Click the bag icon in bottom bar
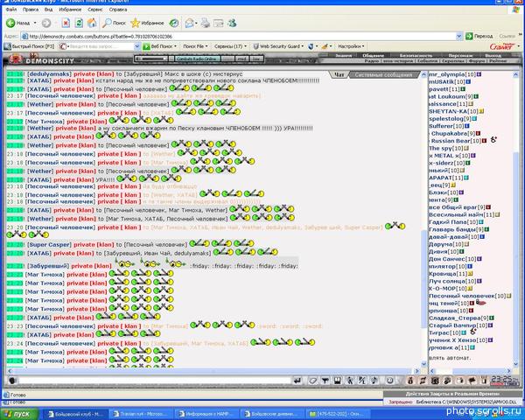 (411, 381)
